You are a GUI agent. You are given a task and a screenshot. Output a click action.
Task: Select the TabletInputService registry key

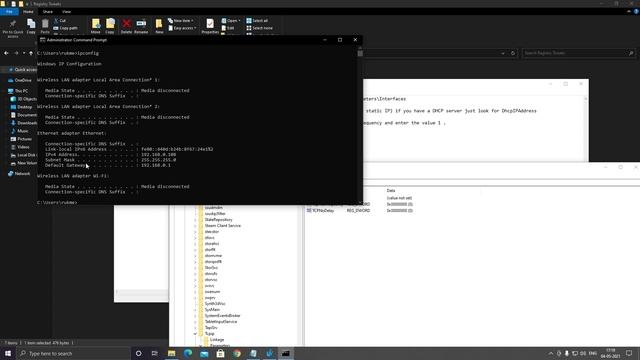click(221, 322)
